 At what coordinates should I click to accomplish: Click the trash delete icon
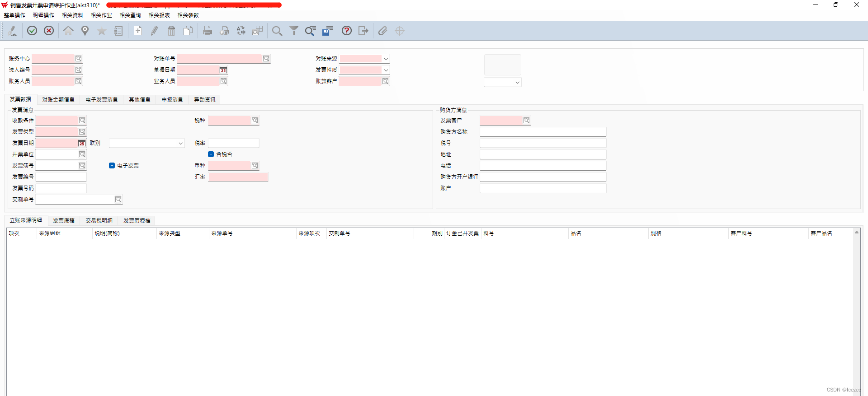click(171, 31)
